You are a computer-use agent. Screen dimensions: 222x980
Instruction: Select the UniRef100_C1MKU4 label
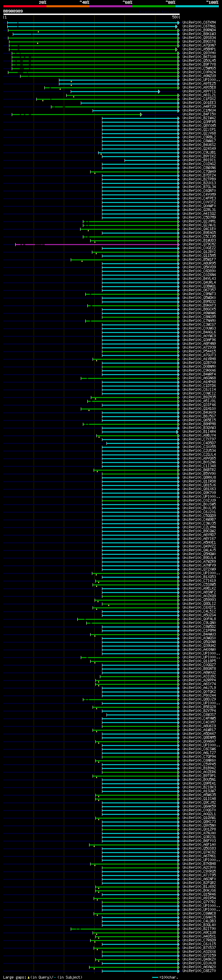click(199, 110)
